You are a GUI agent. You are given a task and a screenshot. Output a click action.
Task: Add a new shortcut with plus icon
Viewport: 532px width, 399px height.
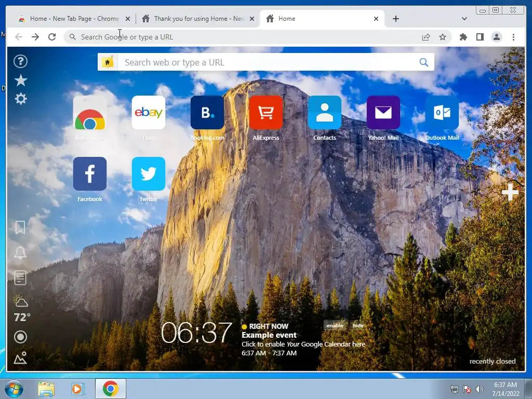click(510, 192)
